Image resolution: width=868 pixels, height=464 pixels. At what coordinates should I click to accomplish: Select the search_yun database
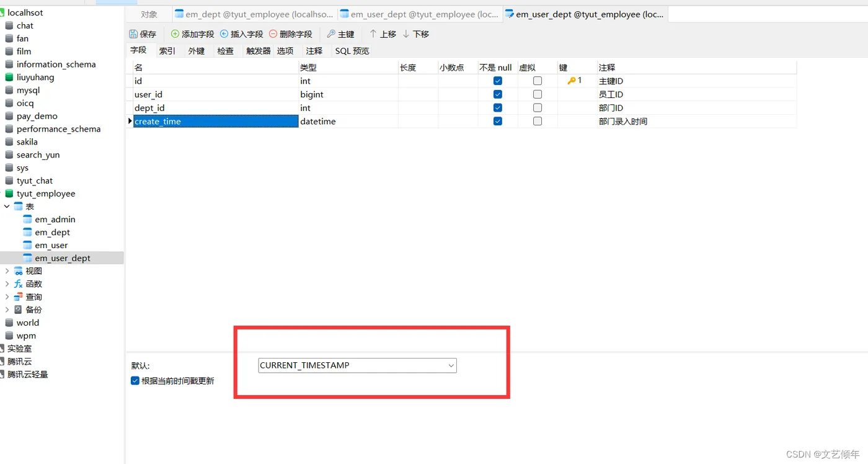coord(38,155)
